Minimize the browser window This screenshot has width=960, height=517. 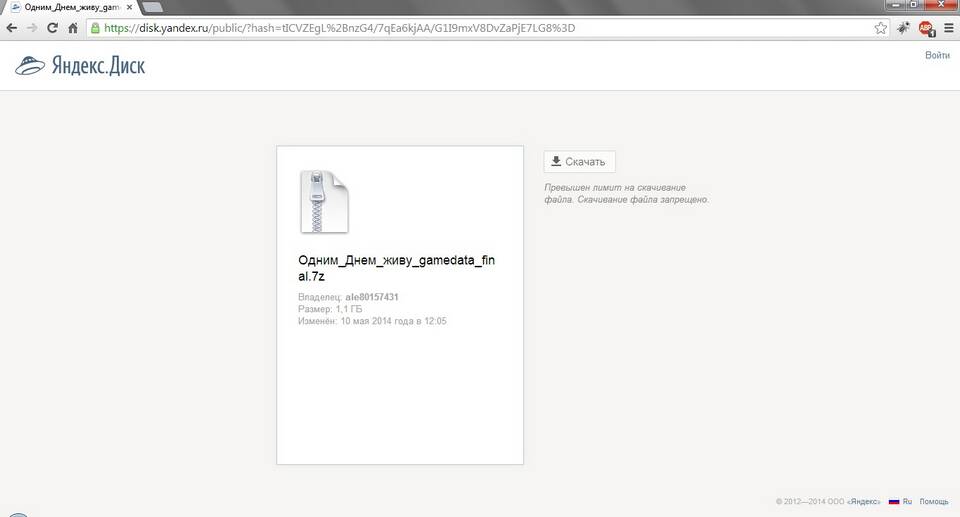tap(896, 5)
